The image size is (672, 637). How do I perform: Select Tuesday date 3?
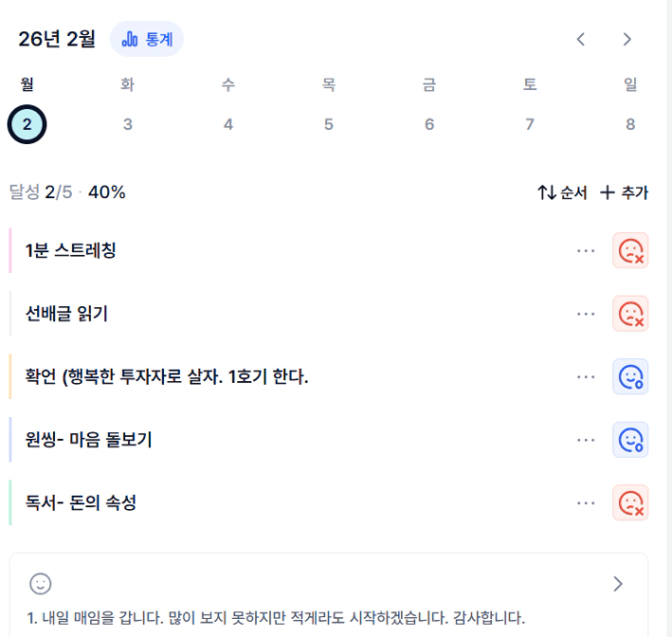tap(128, 124)
